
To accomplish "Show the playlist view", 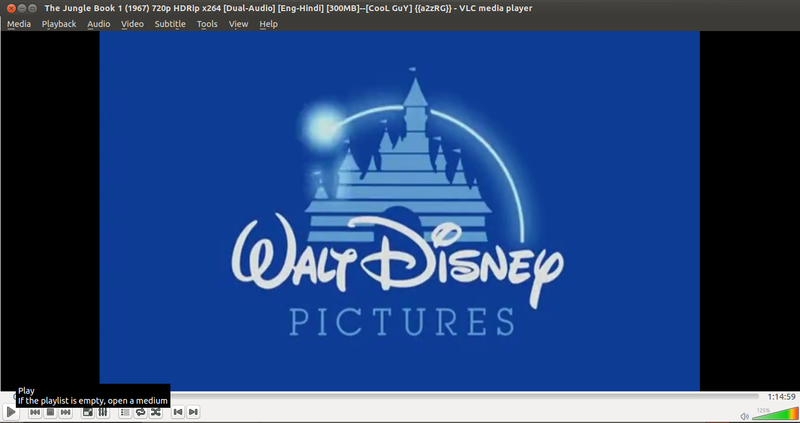I will coord(125,412).
